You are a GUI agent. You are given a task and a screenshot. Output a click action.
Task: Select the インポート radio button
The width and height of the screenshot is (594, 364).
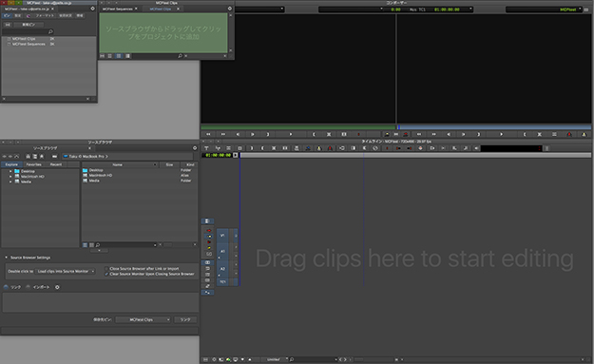coord(28,287)
